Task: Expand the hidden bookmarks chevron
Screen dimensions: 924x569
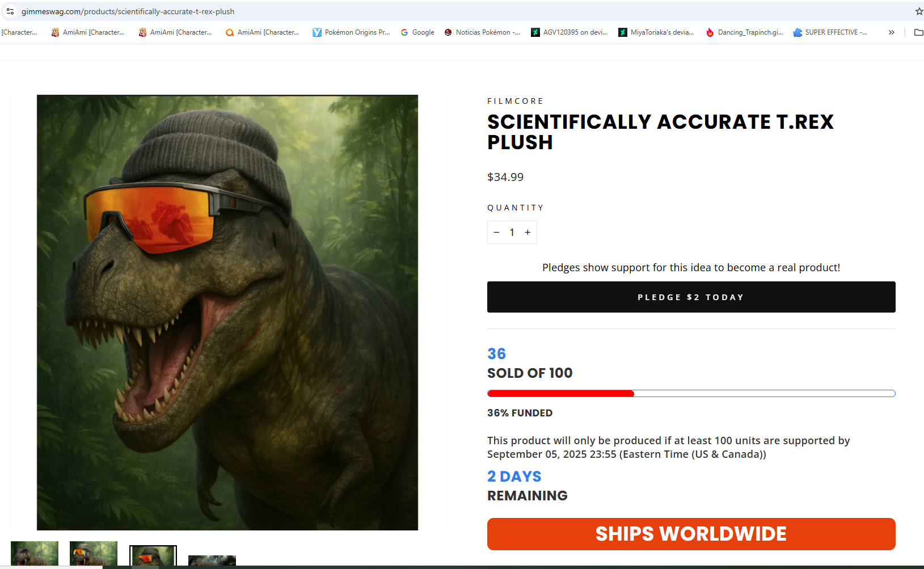Action: [x=892, y=32]
